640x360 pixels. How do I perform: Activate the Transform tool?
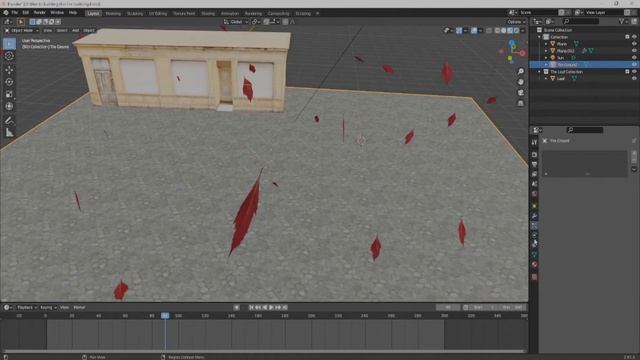(x=9, y=107)
